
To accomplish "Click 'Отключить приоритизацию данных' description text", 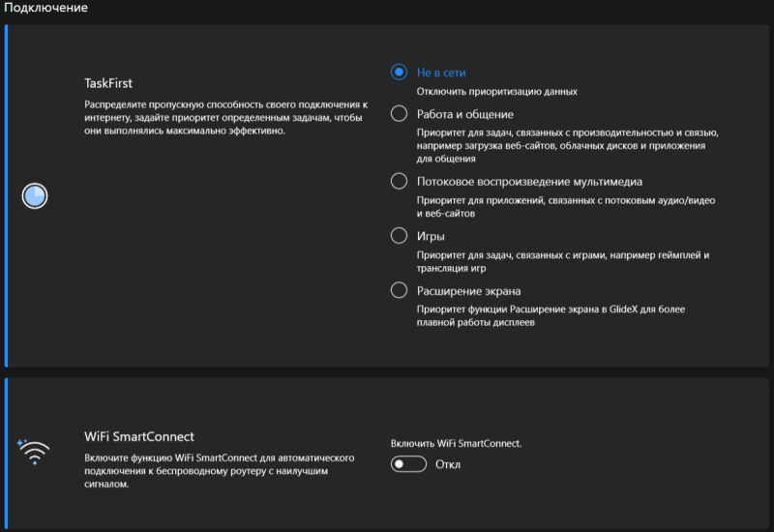I will (x=497, y=92).
